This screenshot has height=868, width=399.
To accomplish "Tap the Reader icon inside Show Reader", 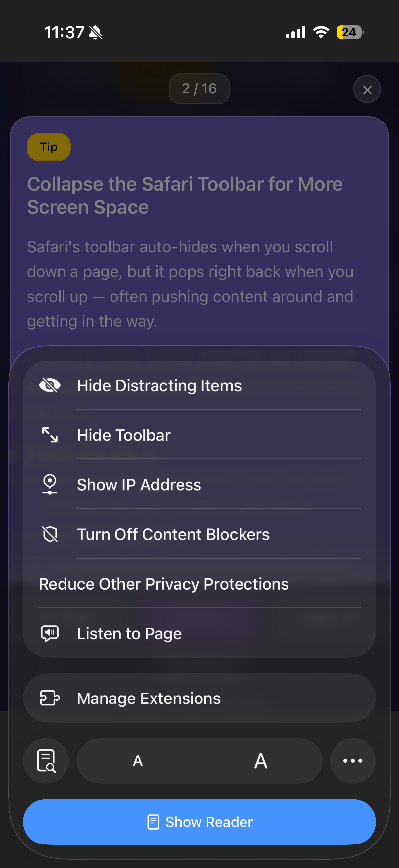I will tap(154, 822).
